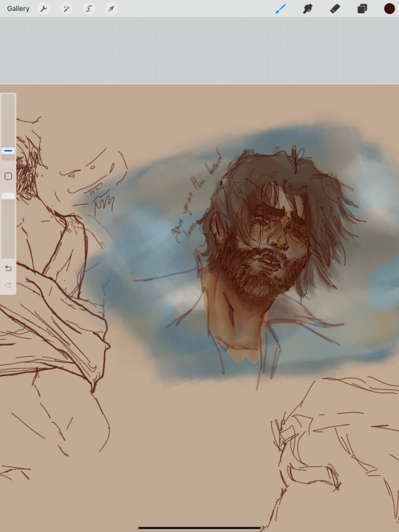Open the active color picker
The height and width of the screenshot is (532, 399).
pos(389,9)
